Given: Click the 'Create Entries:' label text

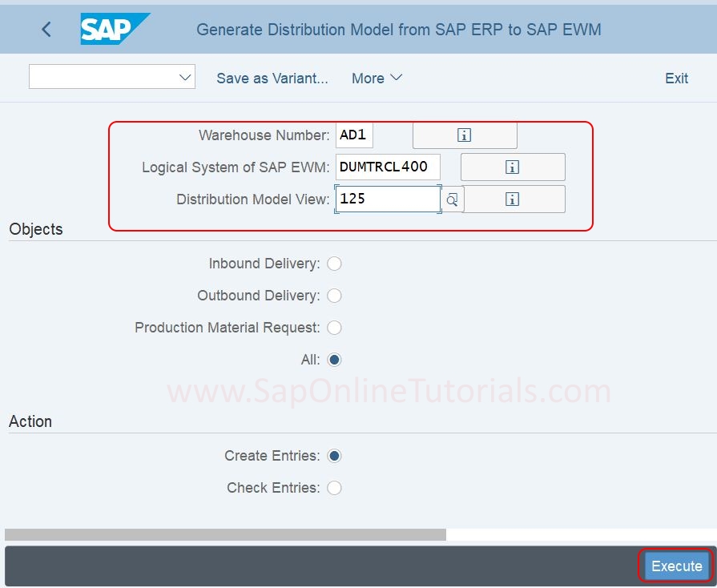Looking at the screenshot, I should 272,456.
